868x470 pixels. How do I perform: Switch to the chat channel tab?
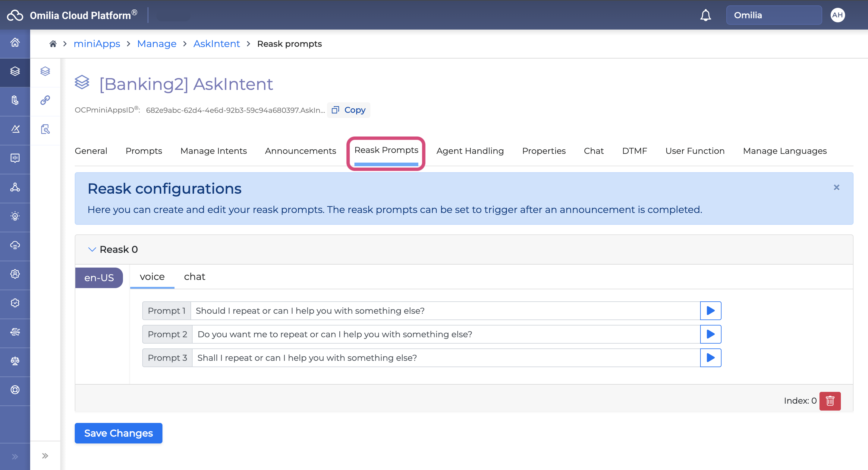point(194,276)
